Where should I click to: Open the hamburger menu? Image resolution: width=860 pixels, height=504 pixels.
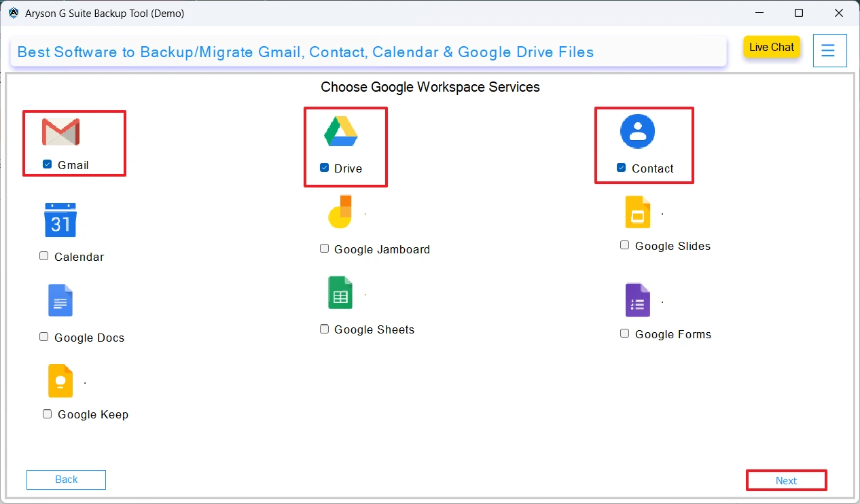tap(829, 50)
